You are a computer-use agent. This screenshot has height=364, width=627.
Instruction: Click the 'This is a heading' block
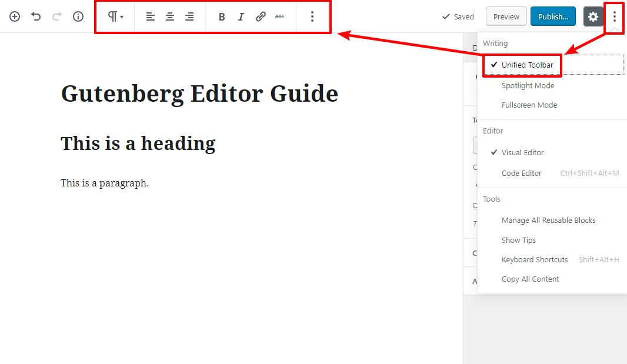(x=138, y=143)
